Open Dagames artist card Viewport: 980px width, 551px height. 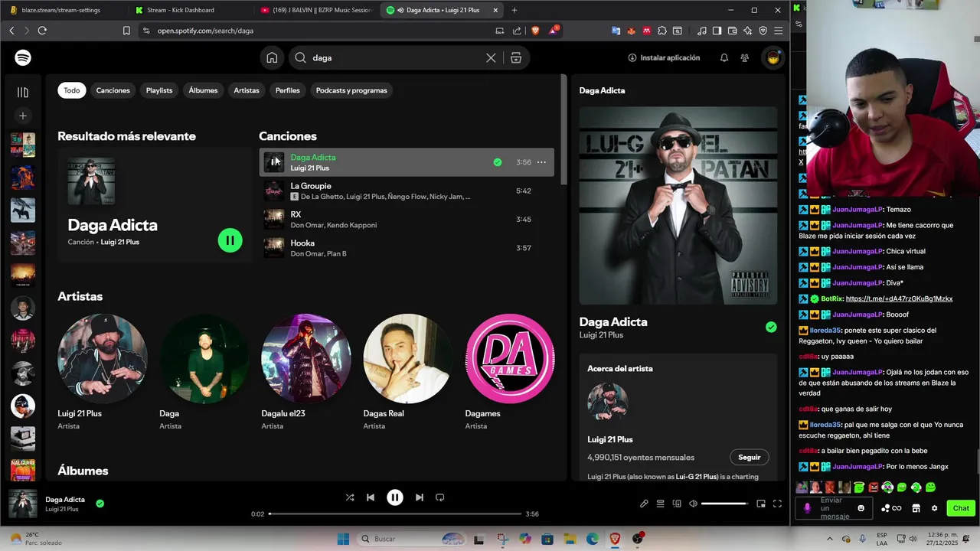pos(510,372)
